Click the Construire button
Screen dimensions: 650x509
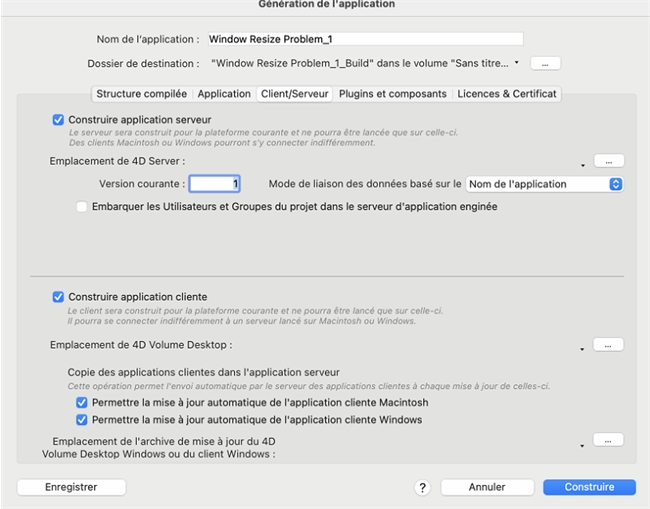[589, 487]
